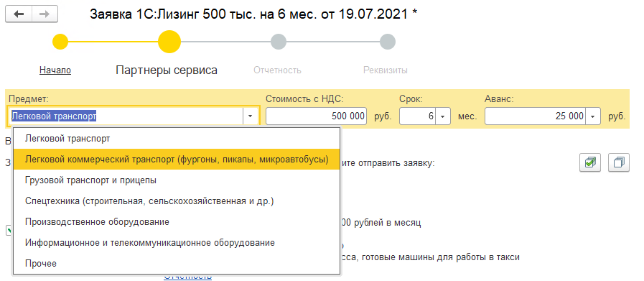644x281 pixels.
Task: Edit the Срок field showing 6
Action: pos(418,116)
